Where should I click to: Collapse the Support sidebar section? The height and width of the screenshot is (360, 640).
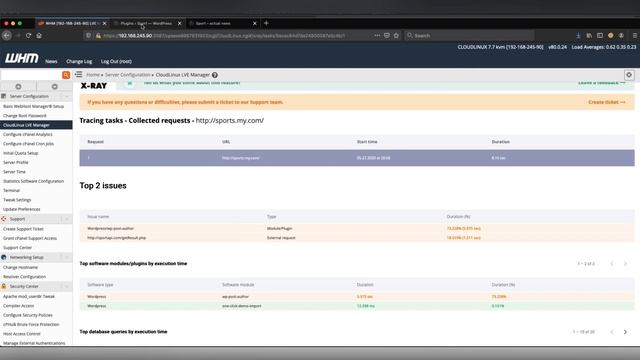pyautogui.click(x=67, y=219)
